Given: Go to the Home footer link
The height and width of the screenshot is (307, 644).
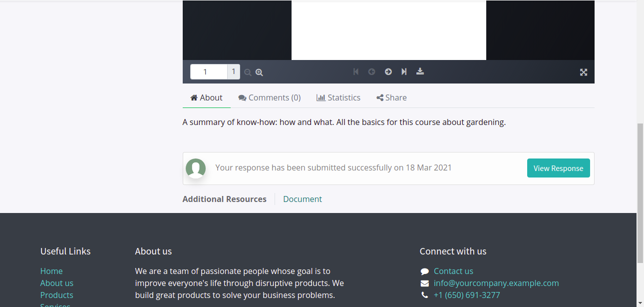Looking at the screenshot, I should coord(51,271).
